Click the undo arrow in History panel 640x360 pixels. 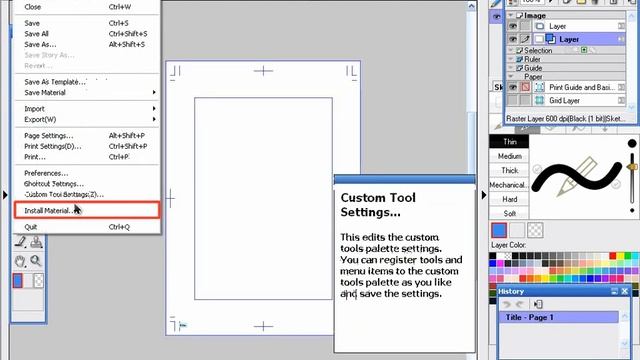click(x=507, y=304)
